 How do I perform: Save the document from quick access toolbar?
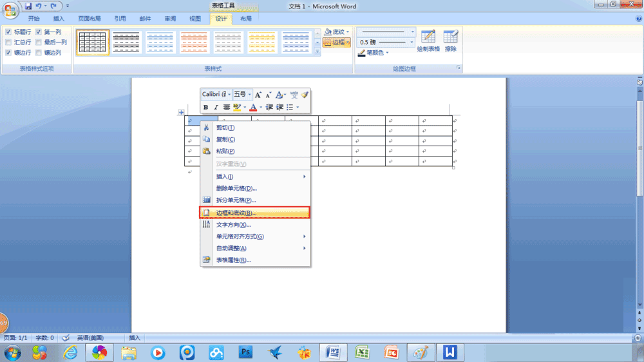[28, 6]
